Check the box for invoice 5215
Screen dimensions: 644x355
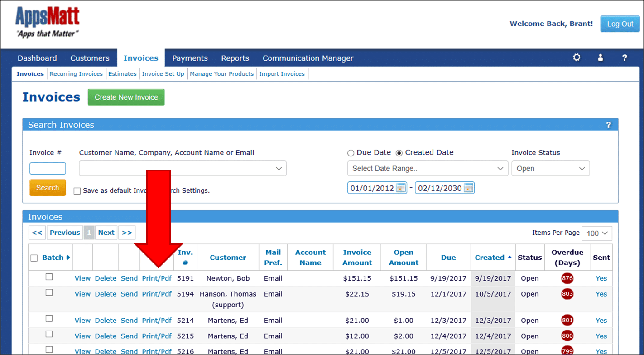(49, 335)
